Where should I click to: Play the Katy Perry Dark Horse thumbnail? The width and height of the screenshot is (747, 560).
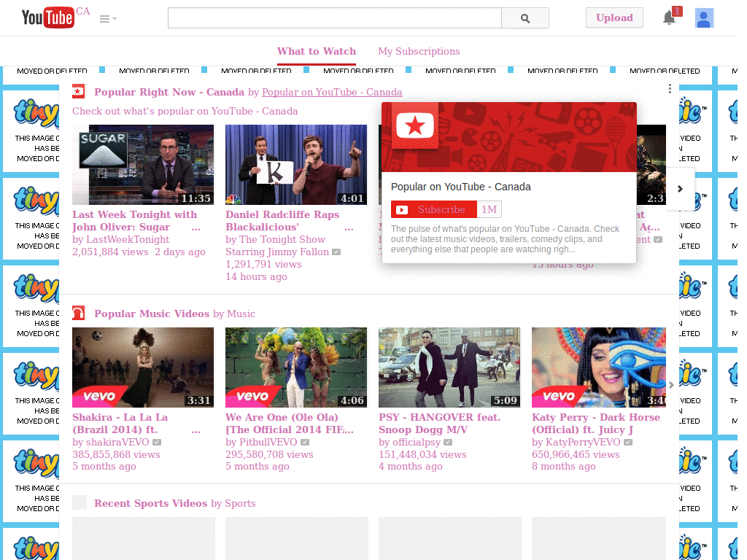[x=599, y=367]
